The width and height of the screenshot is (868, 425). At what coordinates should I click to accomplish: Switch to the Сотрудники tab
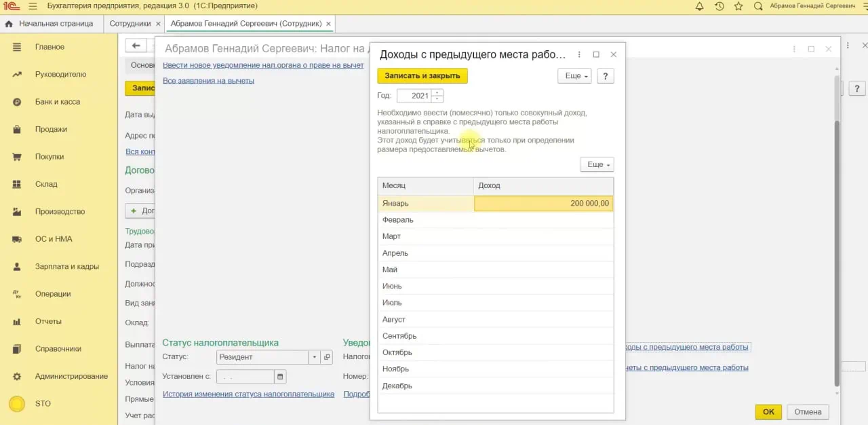(x=130, y=24)
